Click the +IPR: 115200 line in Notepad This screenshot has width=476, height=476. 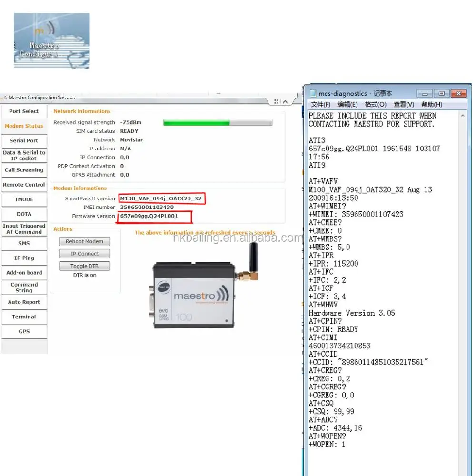tap(334, 264)
